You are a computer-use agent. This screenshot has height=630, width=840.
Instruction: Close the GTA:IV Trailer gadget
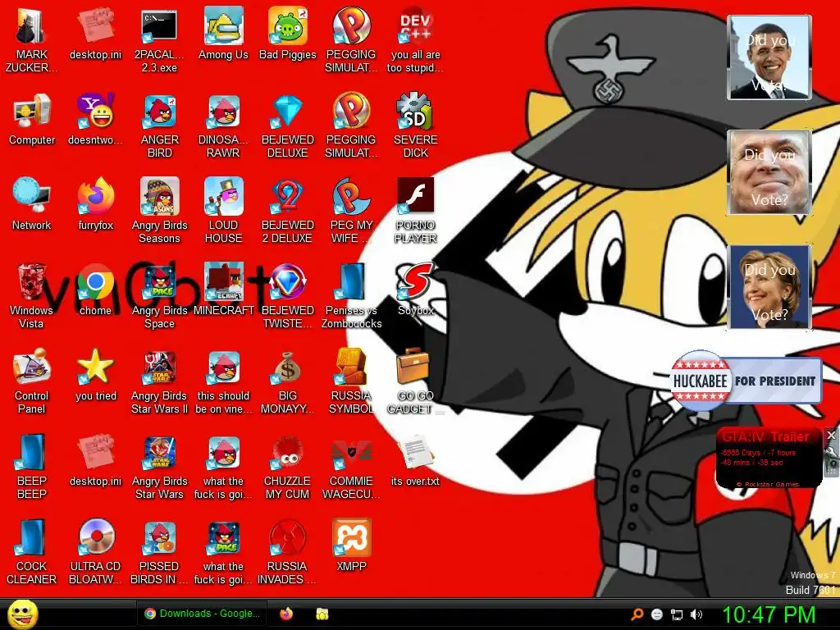pyautogui.click(x=831, y=435)
